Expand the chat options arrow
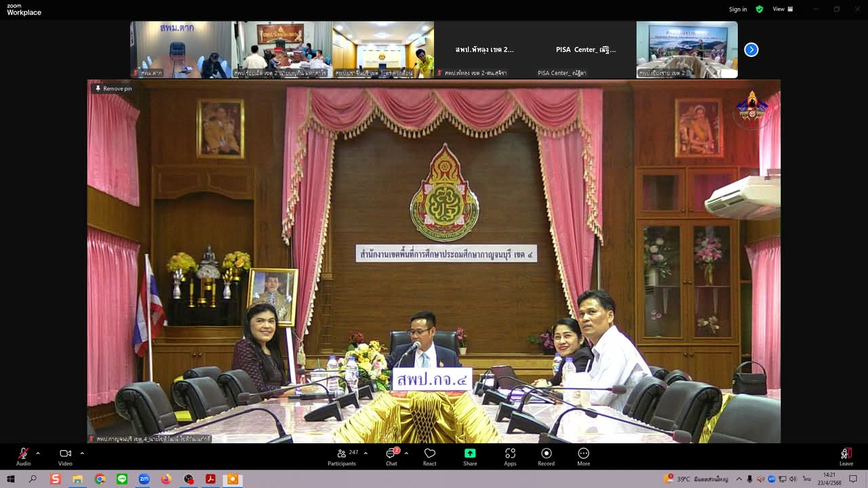 click(x=406, y=453)
